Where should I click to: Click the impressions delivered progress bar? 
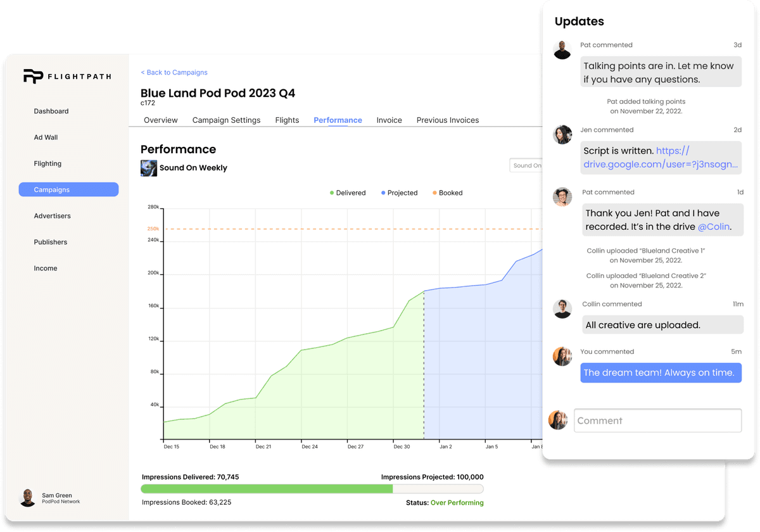312,489
